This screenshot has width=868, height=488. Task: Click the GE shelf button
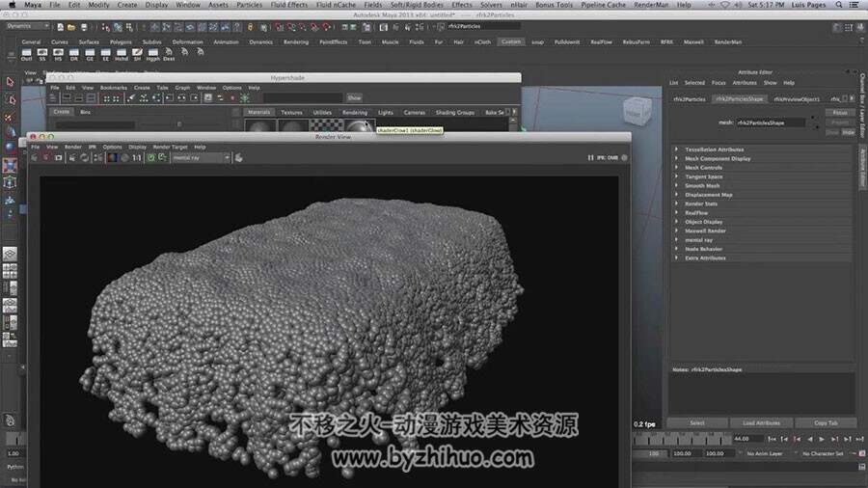coord(90,54)
